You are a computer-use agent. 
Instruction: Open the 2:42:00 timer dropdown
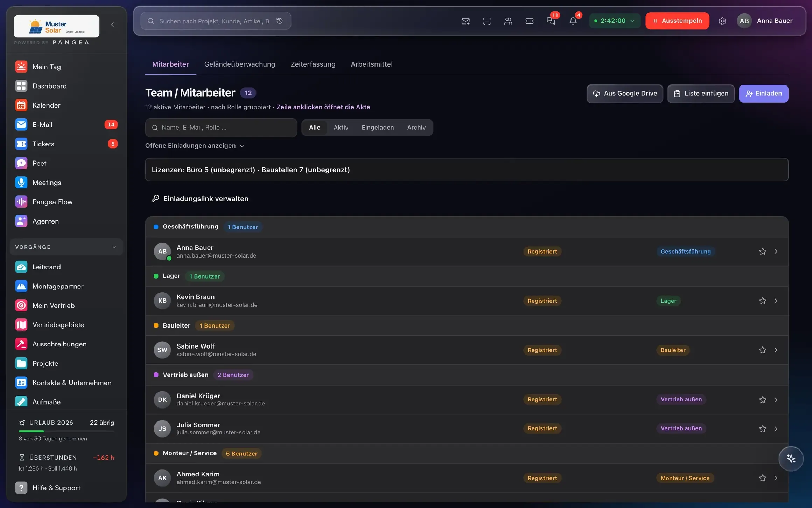pyautogui.click(x=615, y=21)
